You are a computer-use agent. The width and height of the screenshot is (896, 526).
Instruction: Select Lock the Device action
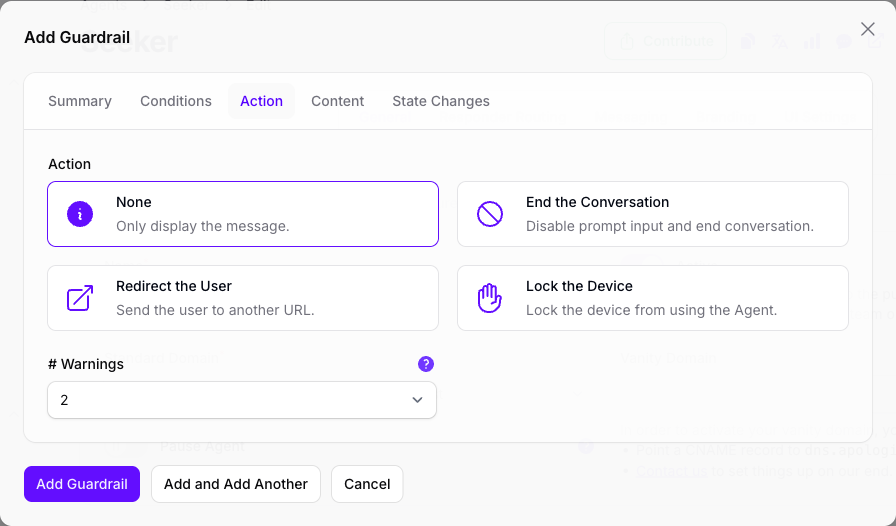[653, 298]
